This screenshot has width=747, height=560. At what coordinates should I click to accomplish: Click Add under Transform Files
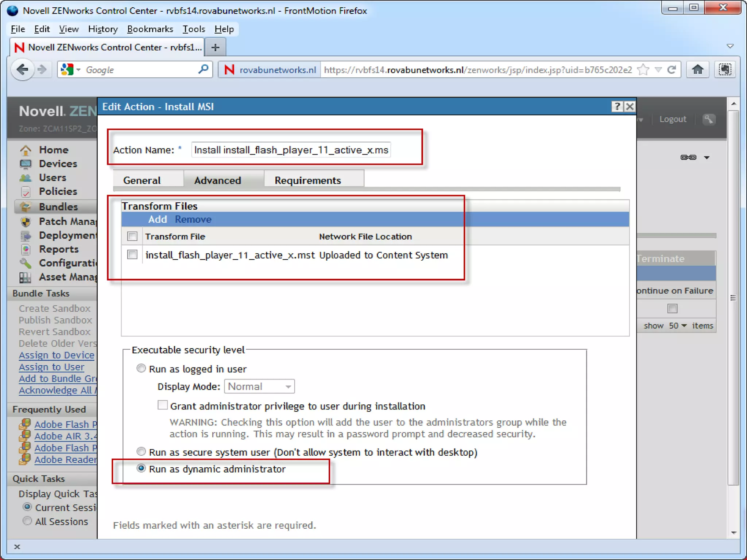(x=157, y=219)
